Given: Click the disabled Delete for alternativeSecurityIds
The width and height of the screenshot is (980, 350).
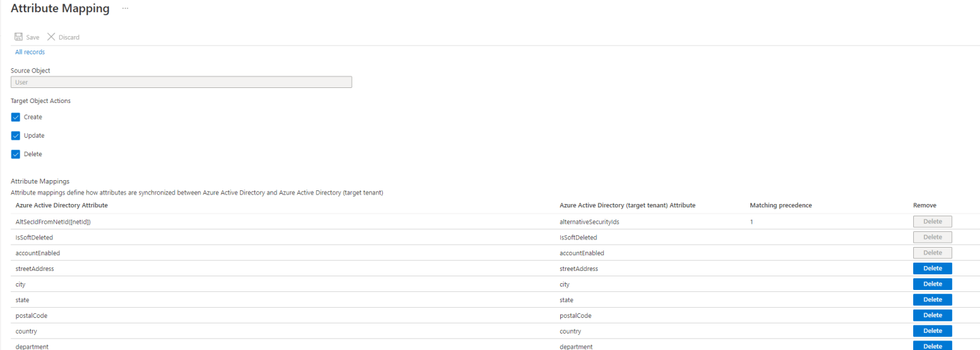Looking at the screenshot, I should 932,222.
